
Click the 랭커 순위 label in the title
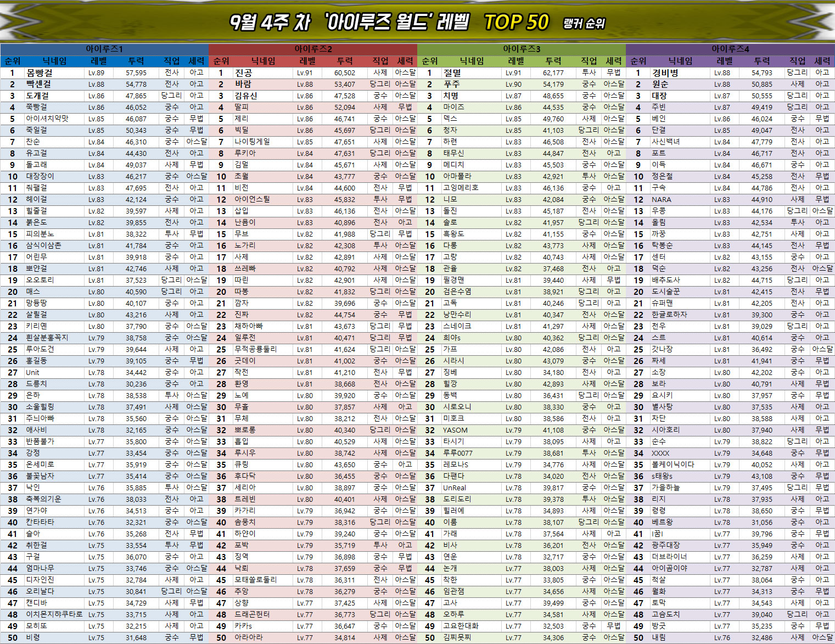tap(584, 24)
